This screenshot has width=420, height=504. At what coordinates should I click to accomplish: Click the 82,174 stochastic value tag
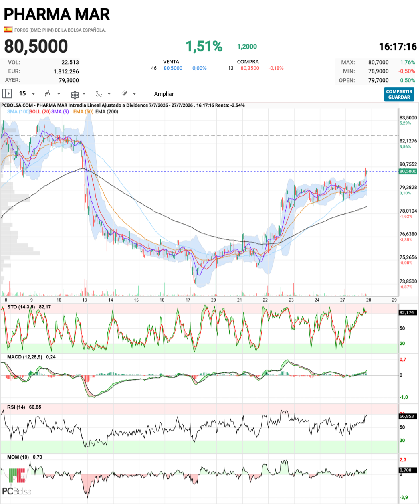point(408,312)
